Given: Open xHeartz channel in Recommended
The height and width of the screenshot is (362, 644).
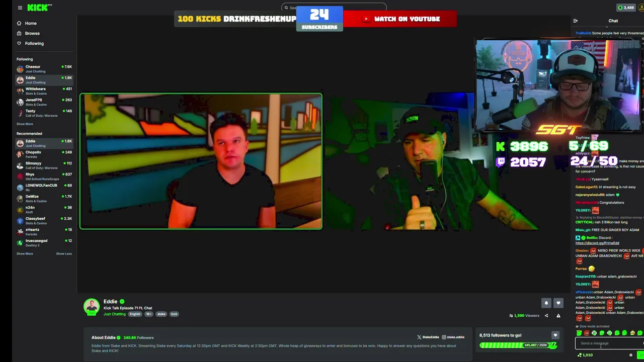Looking at the screenshot, I should pos(44,232).
